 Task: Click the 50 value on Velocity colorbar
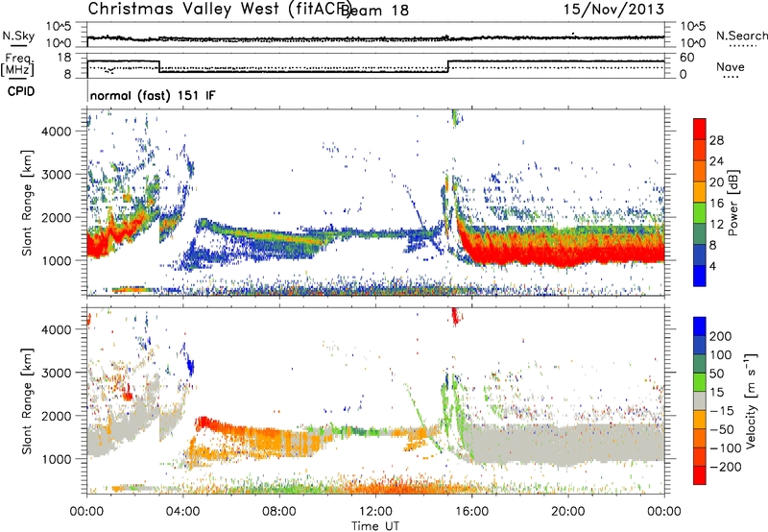pos(717,374)
